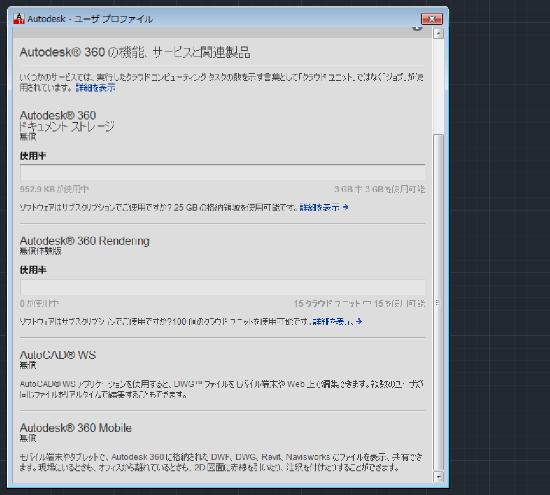This screenshot has height=495, width=550.
Task: Click the AutoCAD WS heading
Action: tap(58, 355)
